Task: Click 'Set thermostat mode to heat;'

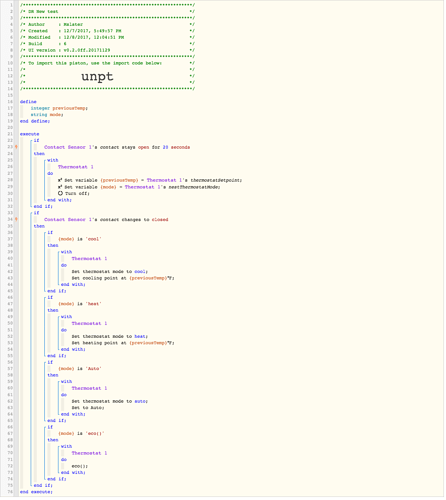Action: 110,337
